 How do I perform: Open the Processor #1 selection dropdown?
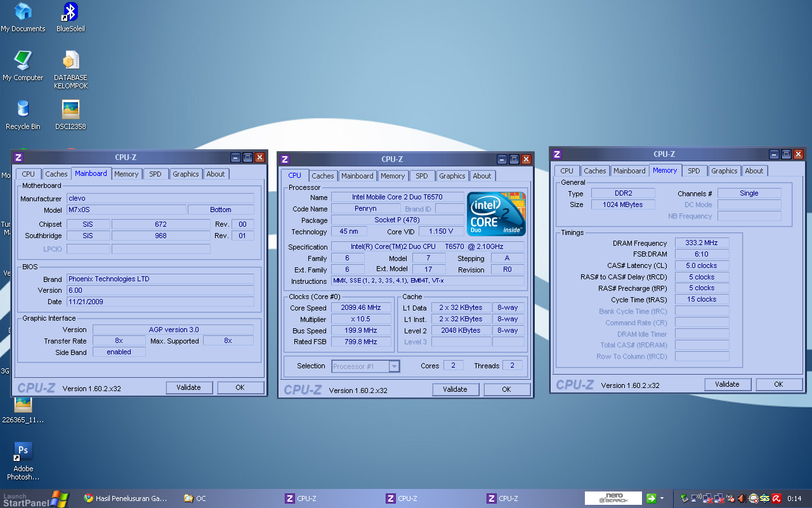click(x=365, y=366)
